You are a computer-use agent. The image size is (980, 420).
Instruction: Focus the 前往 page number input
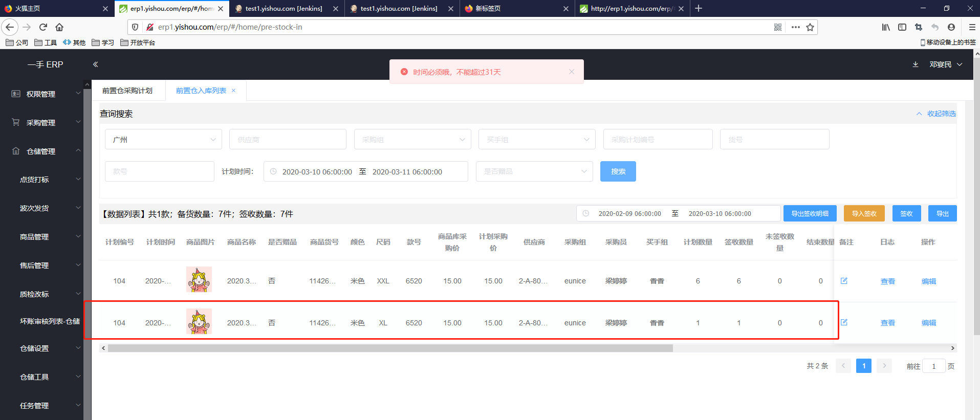934,366
